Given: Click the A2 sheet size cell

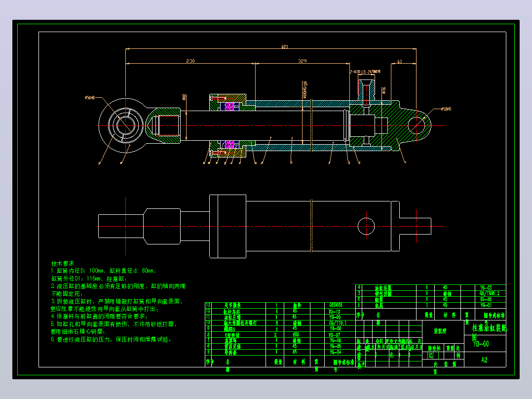Looking at the screenshot, I should (484, 360).
